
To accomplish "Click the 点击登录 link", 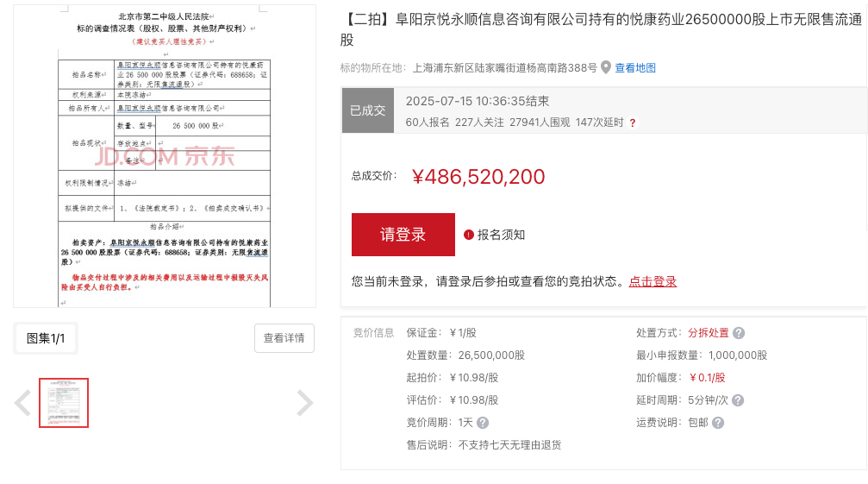I will pyautogui.click(x=653, y=281).
